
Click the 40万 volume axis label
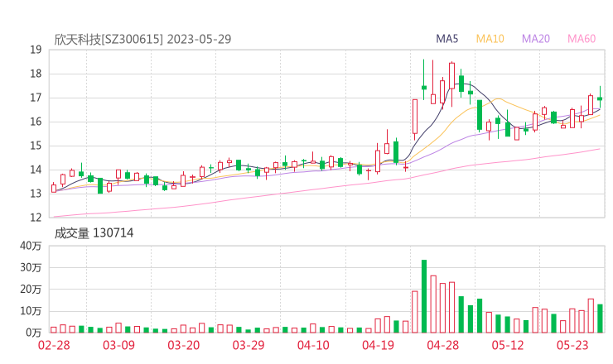pyautogui.click(x=31, y=246)
